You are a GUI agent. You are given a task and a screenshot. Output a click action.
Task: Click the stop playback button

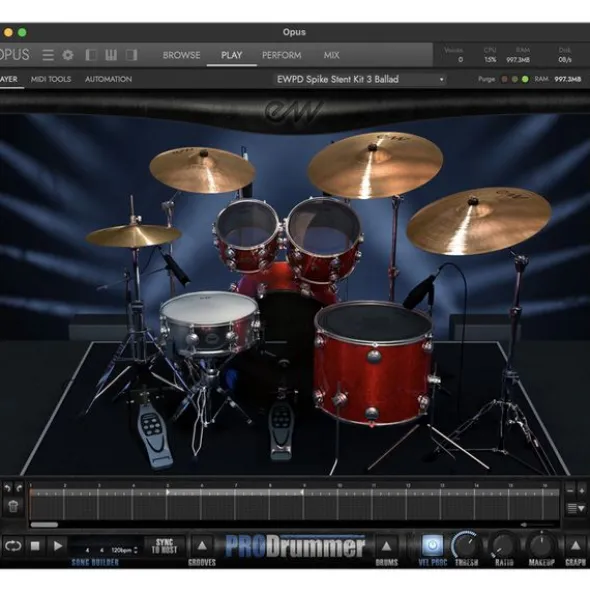pos(35,546)
